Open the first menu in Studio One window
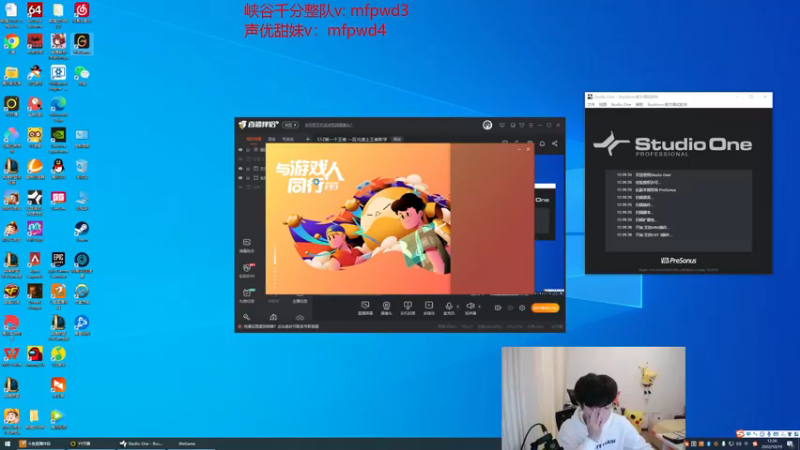Viewport: 800px width, 450px height. (591, 105)
